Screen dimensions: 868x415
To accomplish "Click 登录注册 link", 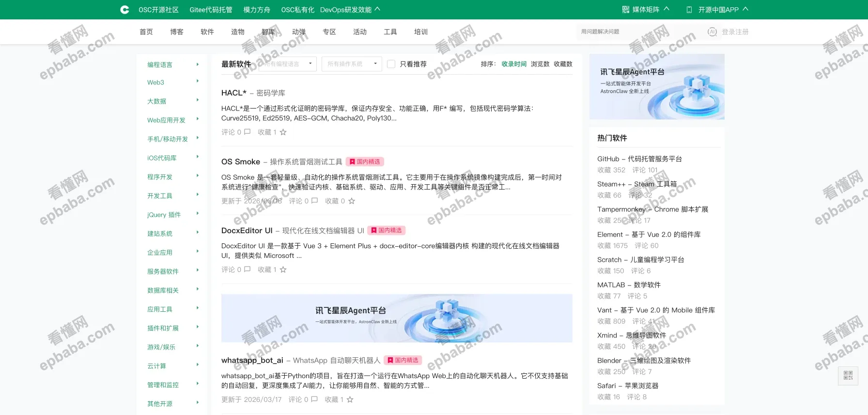I will (735, 32).
